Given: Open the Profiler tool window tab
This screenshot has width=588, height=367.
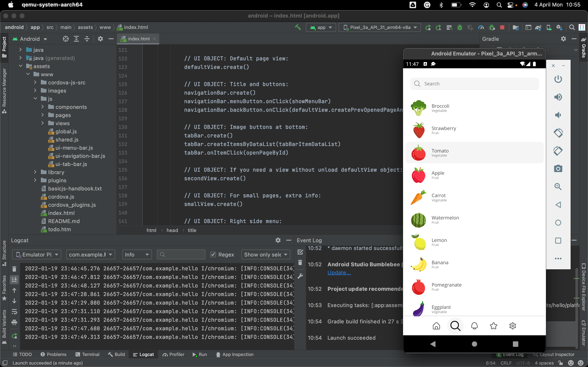Looking at the screenshot, I should pyautogui.click(x=174, y=354).
